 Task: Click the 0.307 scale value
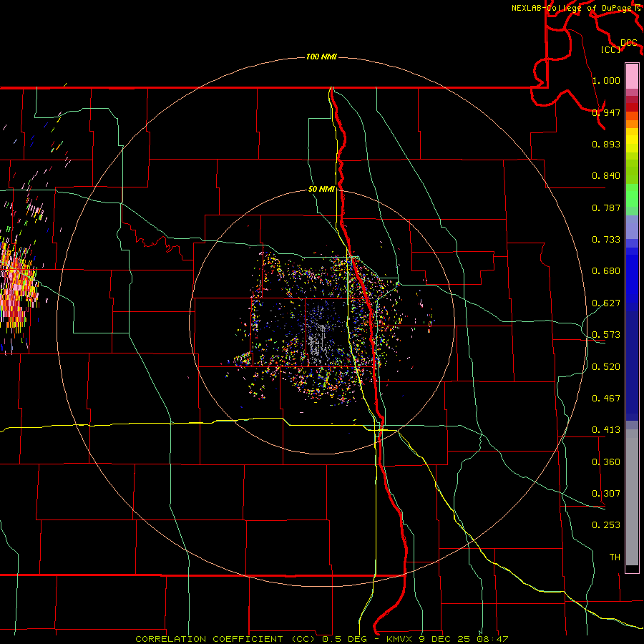pos(606,494)
